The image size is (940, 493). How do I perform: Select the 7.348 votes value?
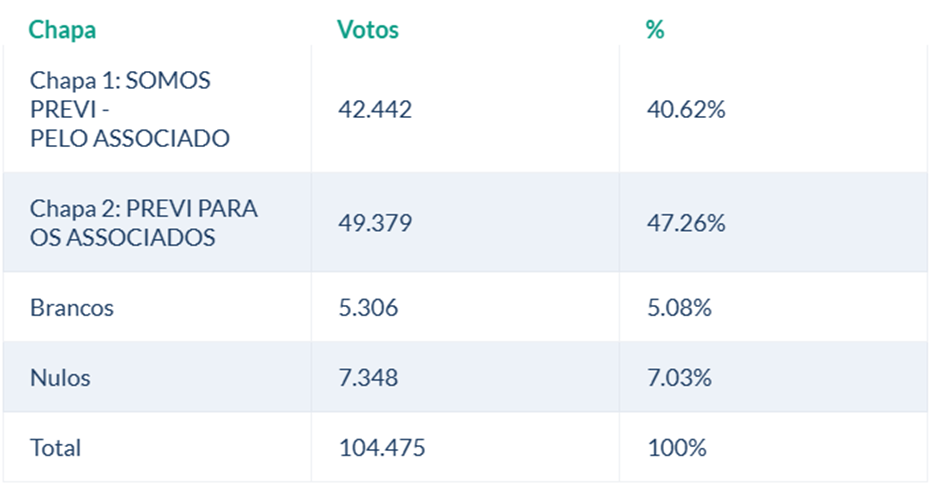[368, 378]
